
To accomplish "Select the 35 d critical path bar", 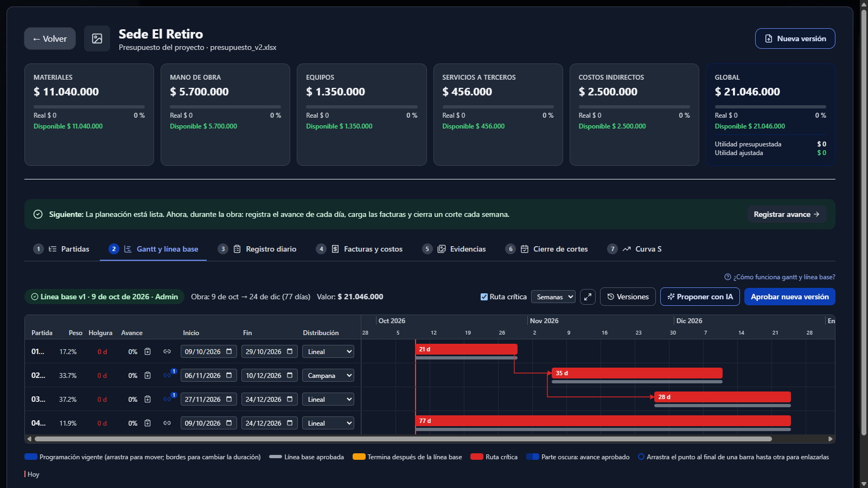I will click(x=637, y=373).
